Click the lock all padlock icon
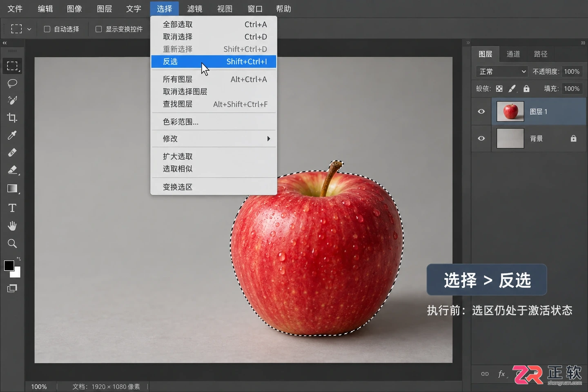This screenshot has width=588, height=392. [x=526, y=89]
